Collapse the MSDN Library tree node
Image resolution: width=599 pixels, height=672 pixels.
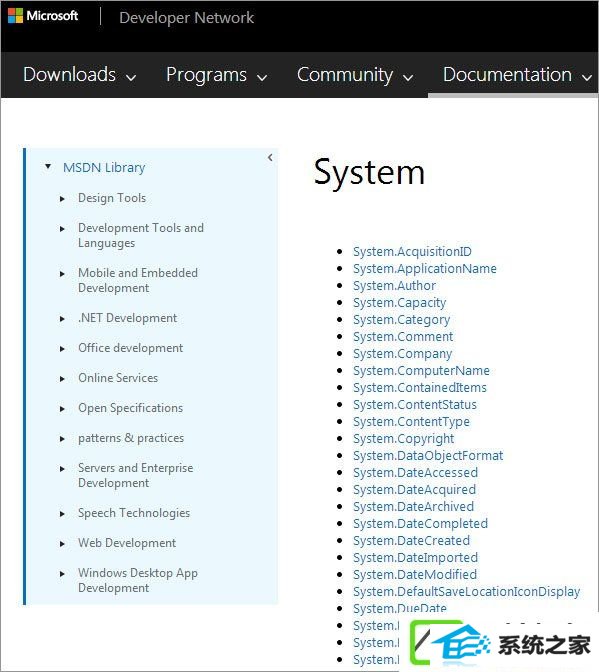(48, 166)
